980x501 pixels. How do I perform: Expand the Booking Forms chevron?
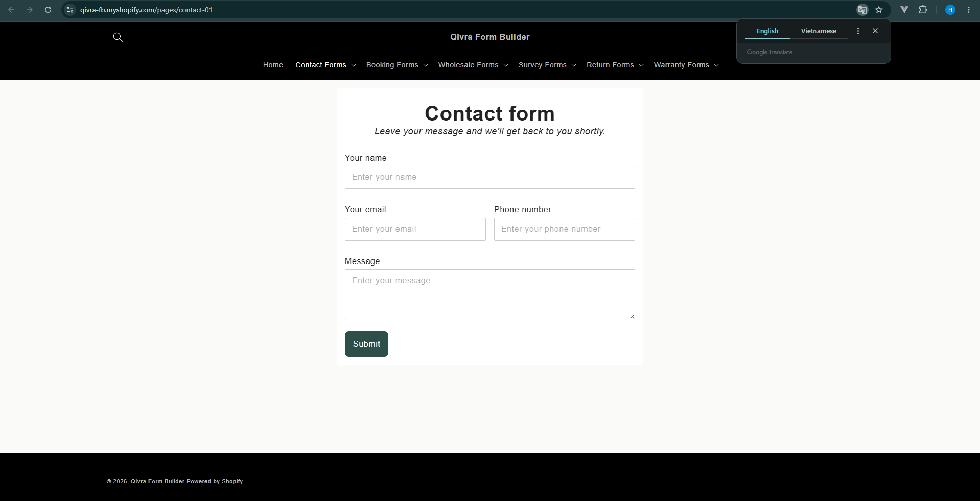(x=426, y=65)
